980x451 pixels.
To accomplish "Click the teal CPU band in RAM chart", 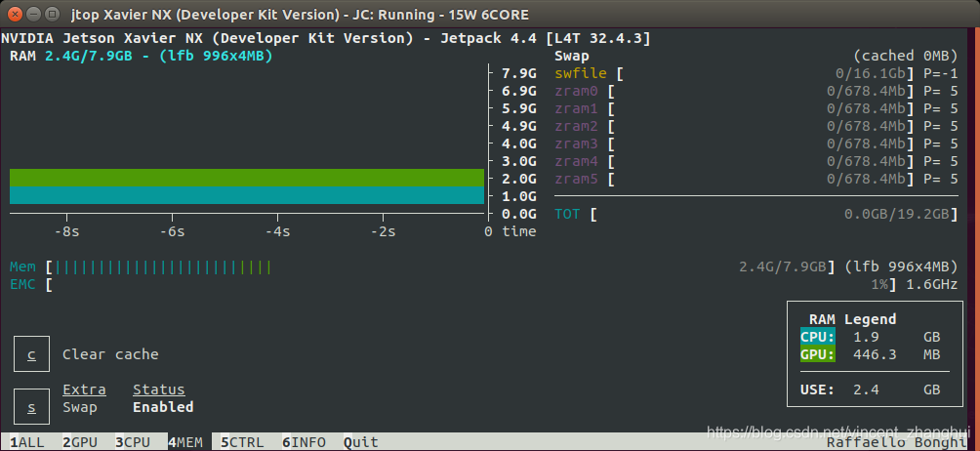I will point(247,195).
